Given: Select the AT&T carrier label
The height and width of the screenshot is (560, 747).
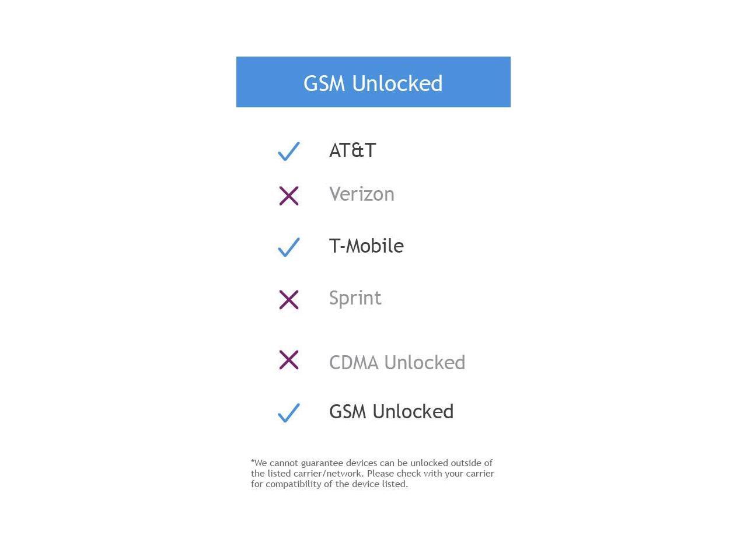Looking at the screenshot, I should pos(352,150).
